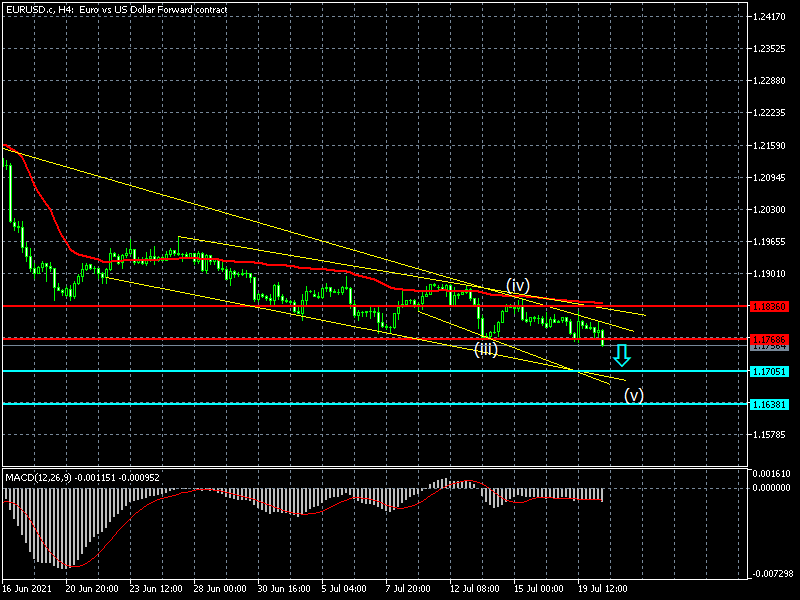Click the 1.16381 cyan price tag
The height and width of the screenshot is (600, 800).
point(771,404)
